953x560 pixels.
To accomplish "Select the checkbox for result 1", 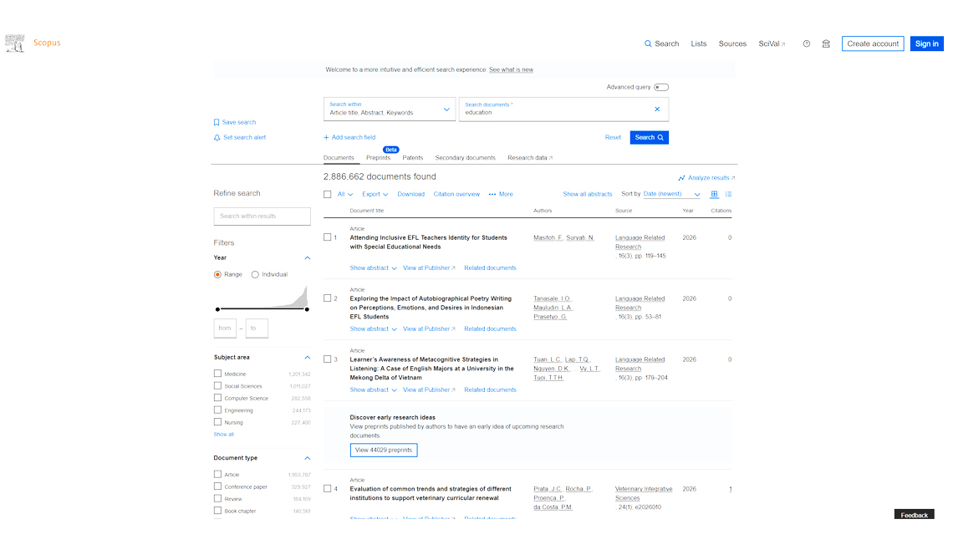I will [x=328, y=237].
